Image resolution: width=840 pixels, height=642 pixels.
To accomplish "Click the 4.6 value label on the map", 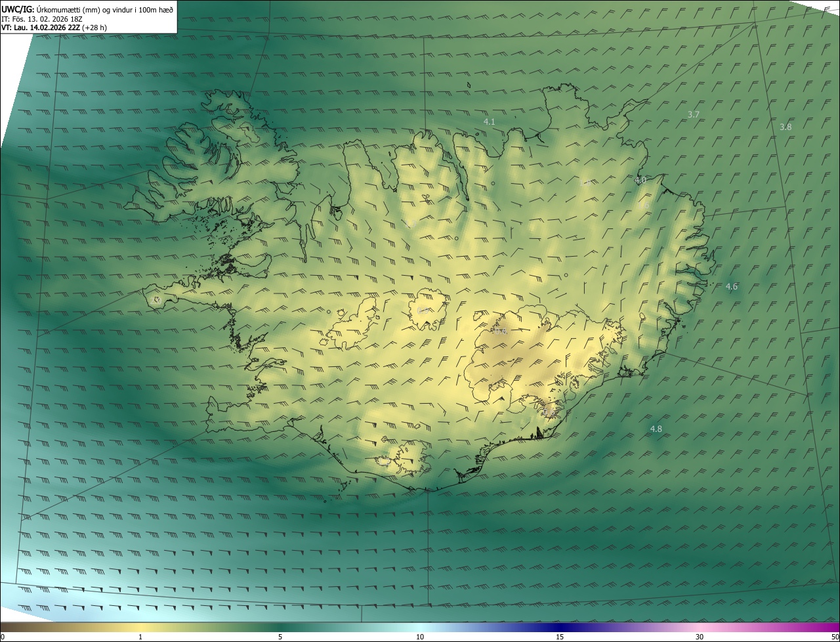I will pyautogui.click(x=731, y=286).
